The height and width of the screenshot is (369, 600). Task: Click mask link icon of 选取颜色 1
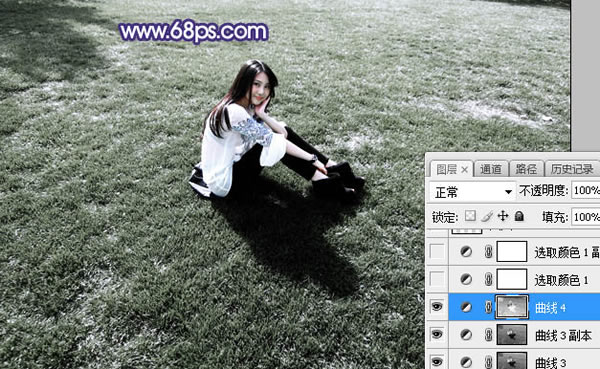pyautogui.click(x=488, y=279)
